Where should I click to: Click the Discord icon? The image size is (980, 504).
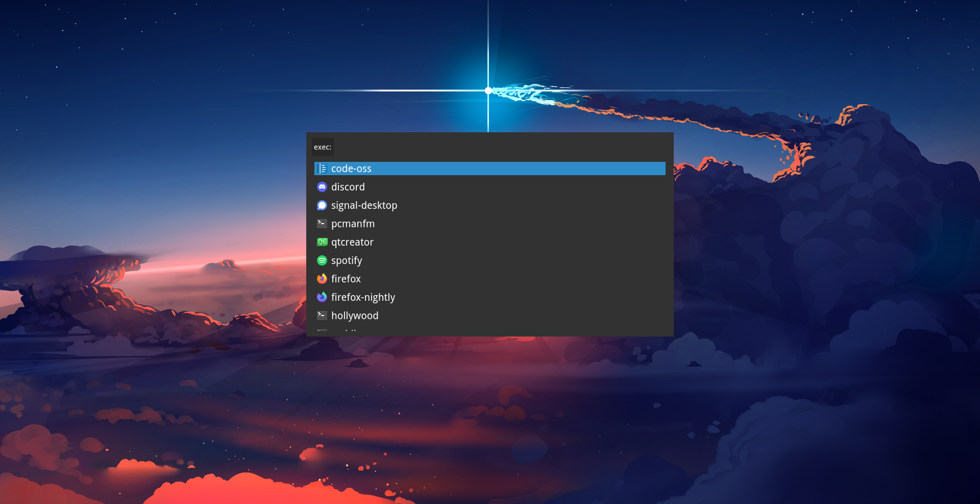click(x=322, y=187)
